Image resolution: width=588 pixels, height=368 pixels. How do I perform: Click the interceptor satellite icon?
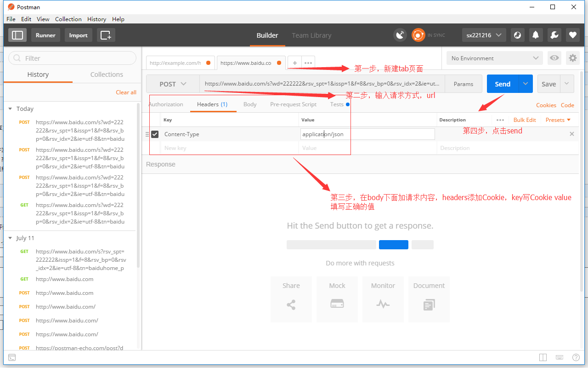click(400, 35)
